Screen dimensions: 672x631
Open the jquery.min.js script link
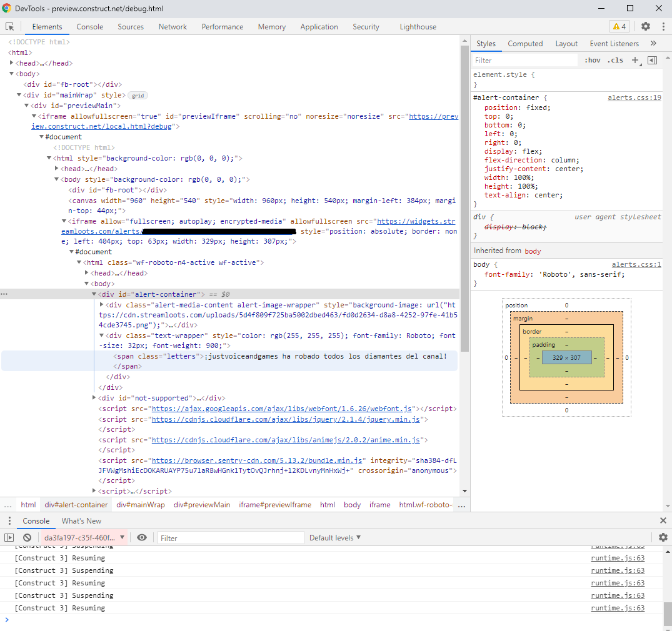286,419
